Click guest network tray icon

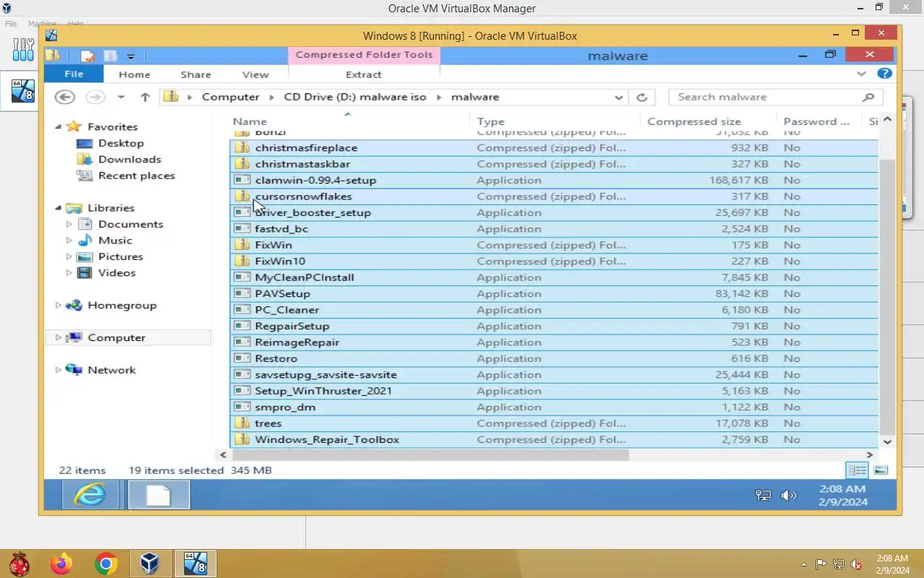pyautogui.click(x=763, y=496)
